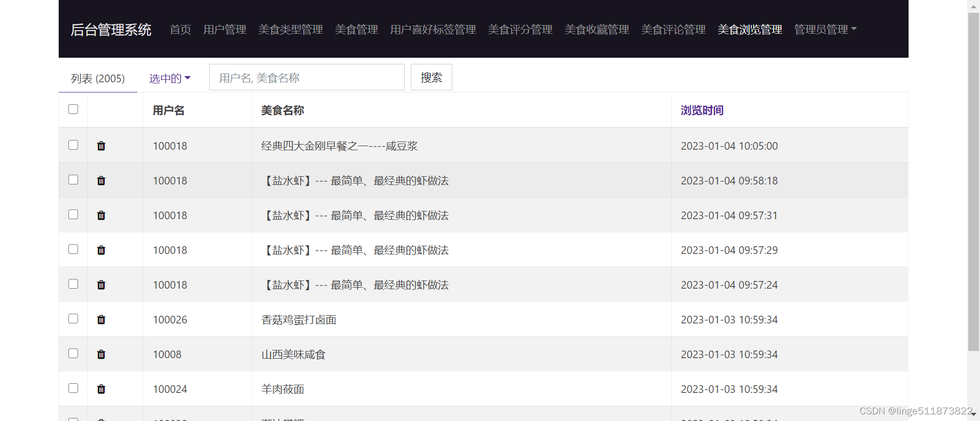This screenshot has width=980, height=421.
Task: Click username 100018 in the 10:05:00 row
Action: tap(170, 146)
